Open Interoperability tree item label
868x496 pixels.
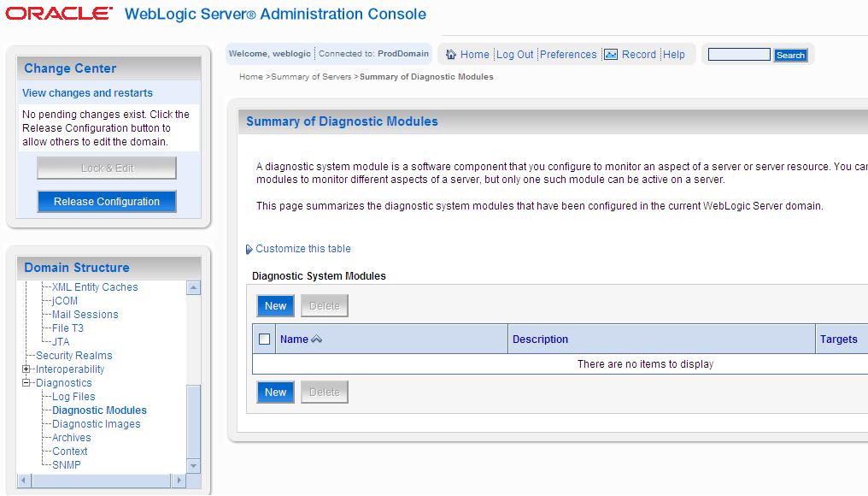click(70, 369)
